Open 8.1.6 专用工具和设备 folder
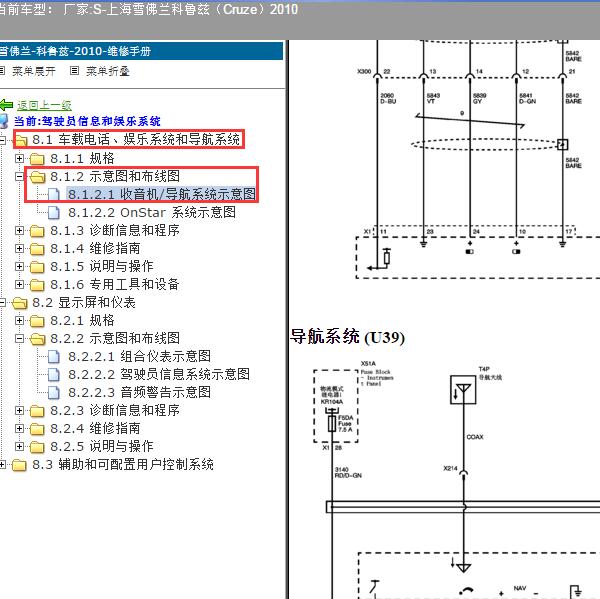 pos(115,284)
